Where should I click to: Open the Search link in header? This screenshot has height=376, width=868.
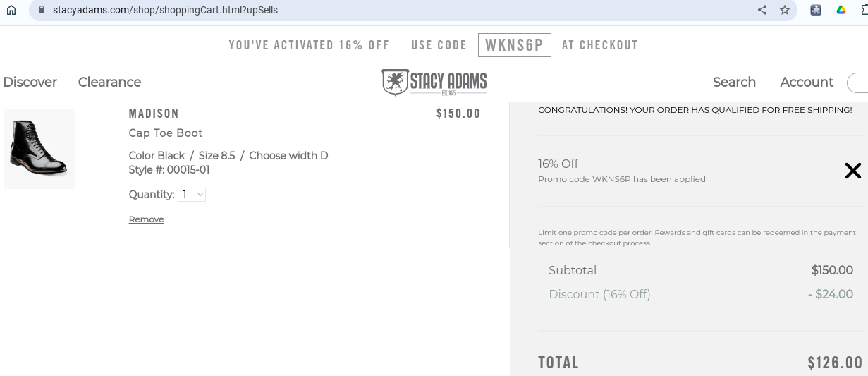[x=734, y=83]
